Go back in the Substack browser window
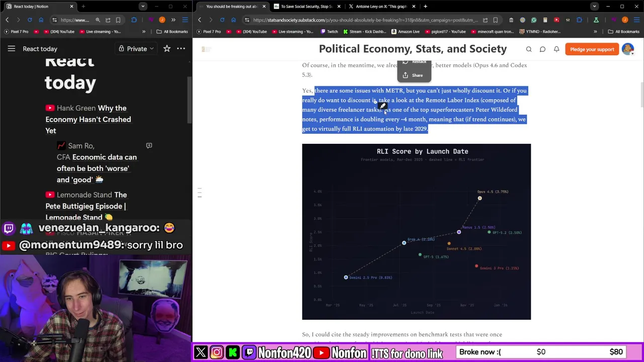This screenshot has width=644, height=362. click(x=200, y=20)
